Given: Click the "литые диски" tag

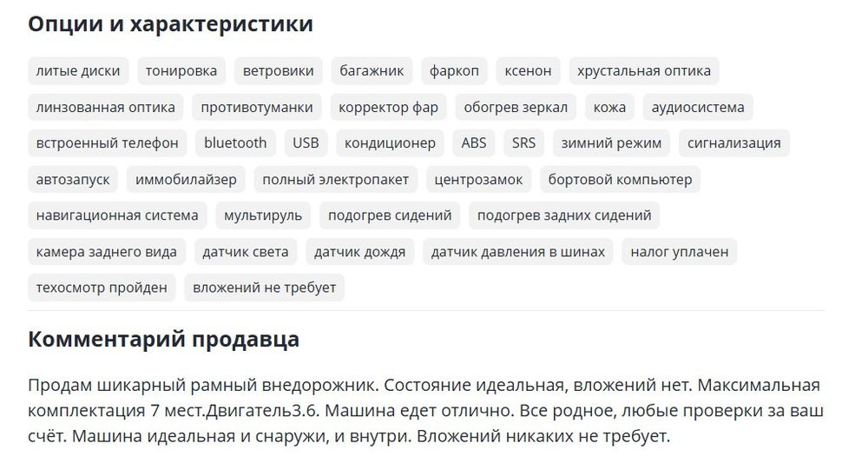Looking at the screenshot, I should click(x=78, y=71).
